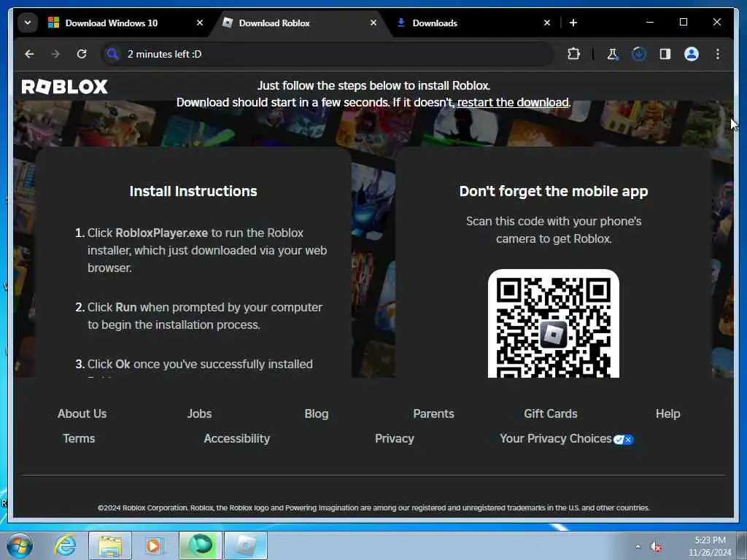This screenshot has width=747, height=560.
Task: Open the tab search dropdown arrow
Action: [x=28, y=23]
